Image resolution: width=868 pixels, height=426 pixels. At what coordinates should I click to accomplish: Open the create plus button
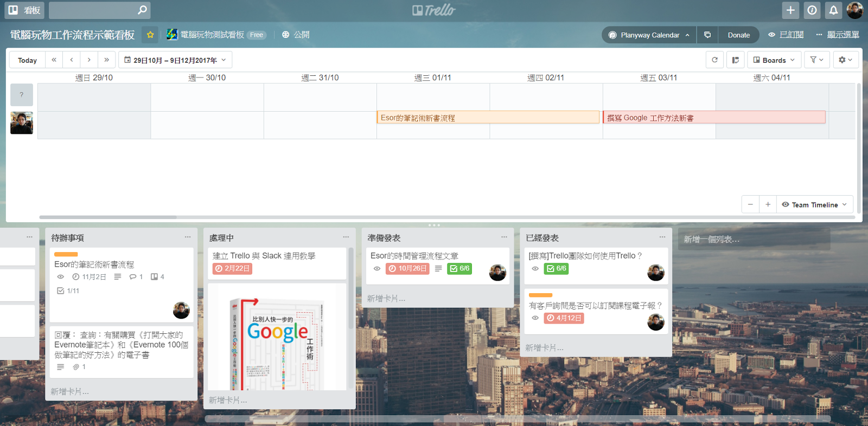790,10
